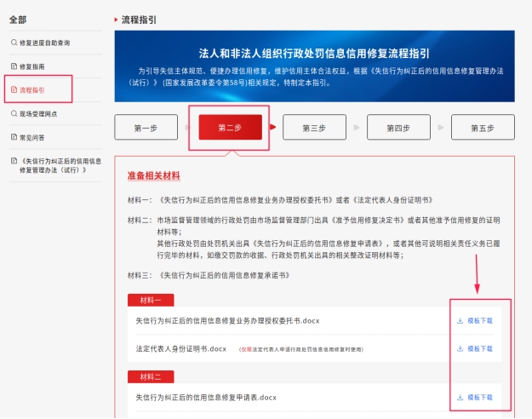
Task: Select 流程指引 in the sidebar
Action: coord(31,90)
